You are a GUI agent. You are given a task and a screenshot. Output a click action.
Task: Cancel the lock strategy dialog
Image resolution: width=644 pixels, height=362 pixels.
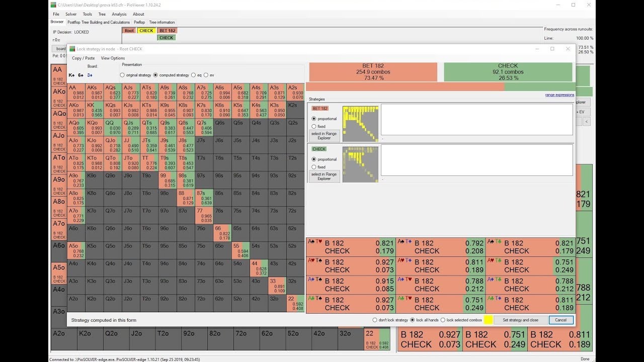click(x=561, y=320)
